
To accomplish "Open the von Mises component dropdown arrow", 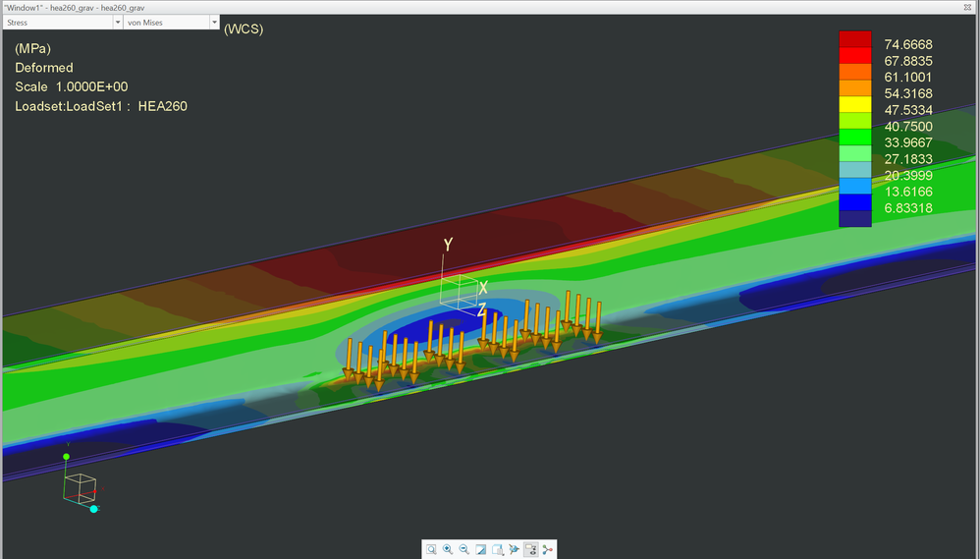I will (x=214, y=22).
